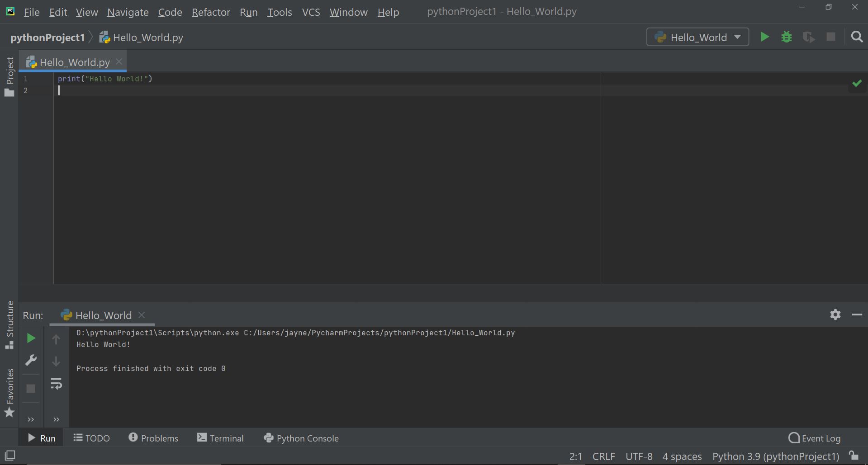
Task: Open the Run menu
Action: click(249, 12)
